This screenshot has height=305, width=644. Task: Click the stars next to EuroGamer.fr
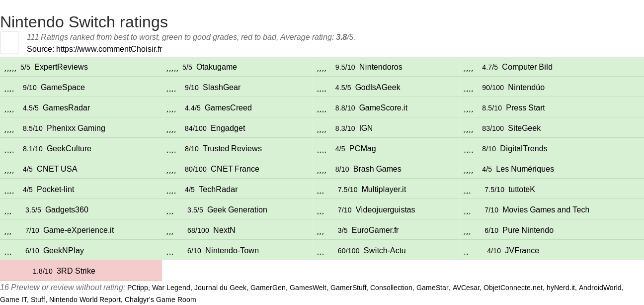320,231
